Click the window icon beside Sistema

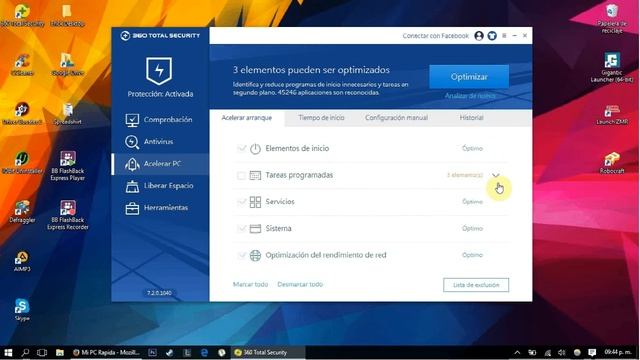(x=255, y=228)
